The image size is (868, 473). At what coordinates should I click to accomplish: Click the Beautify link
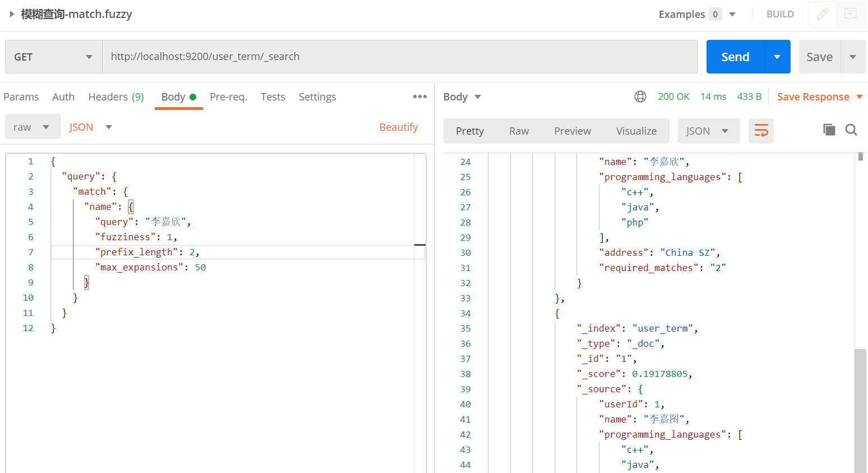[399, 127]
